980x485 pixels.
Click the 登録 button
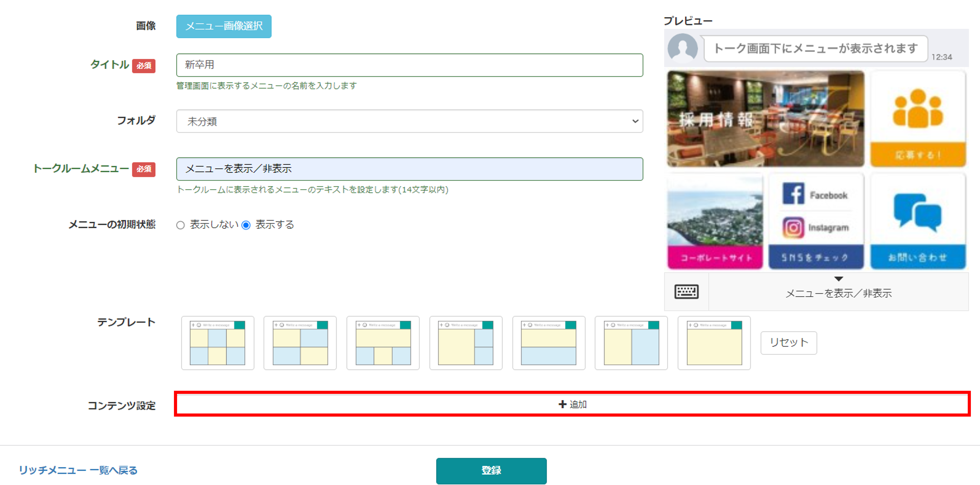click(x=491, y=471)
